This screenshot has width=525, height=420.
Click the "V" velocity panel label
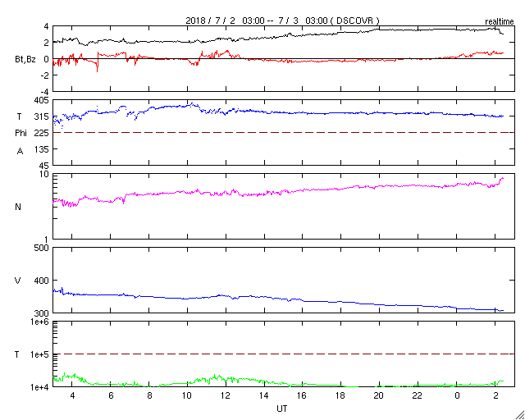coord(17,281)
